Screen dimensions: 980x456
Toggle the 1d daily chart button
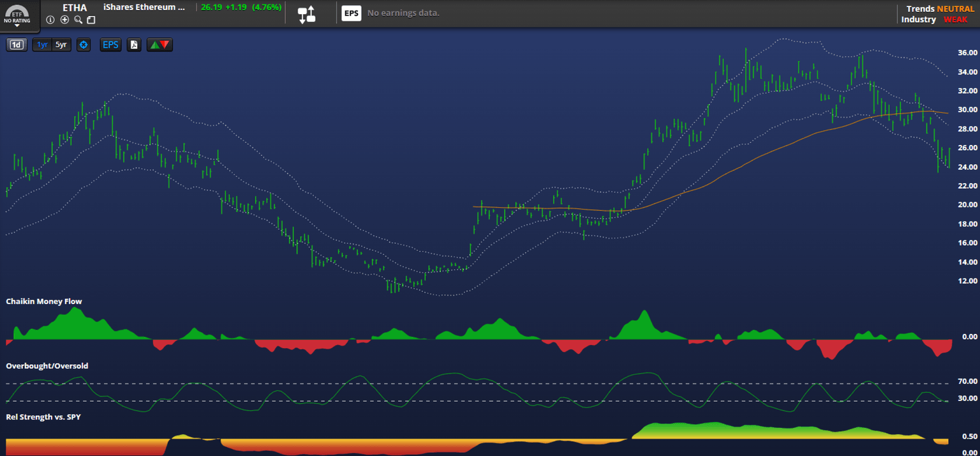pos(16,45)
